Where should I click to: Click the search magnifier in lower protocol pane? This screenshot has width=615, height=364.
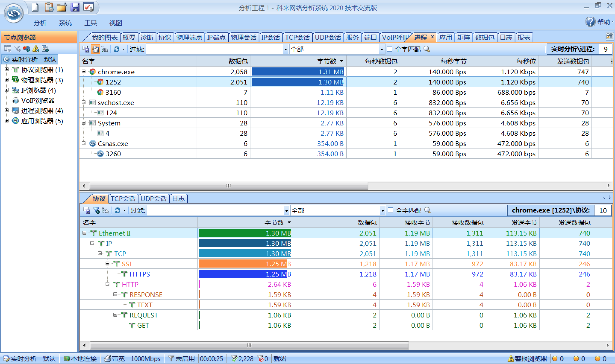[427, 210]
